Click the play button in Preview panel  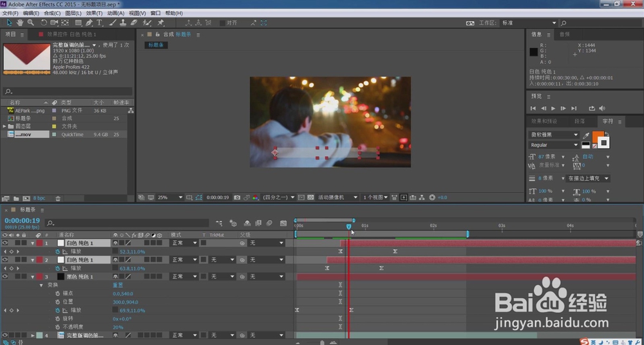[x=553, y=108]
